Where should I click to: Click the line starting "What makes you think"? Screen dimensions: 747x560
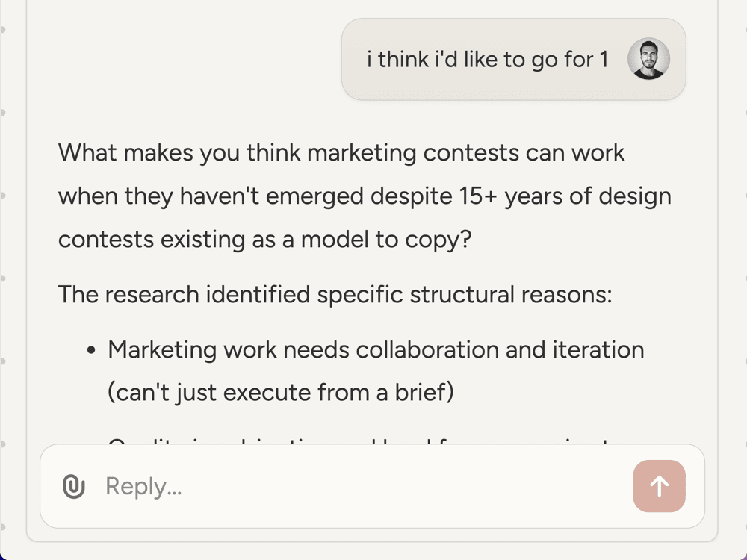coord(341,153)
